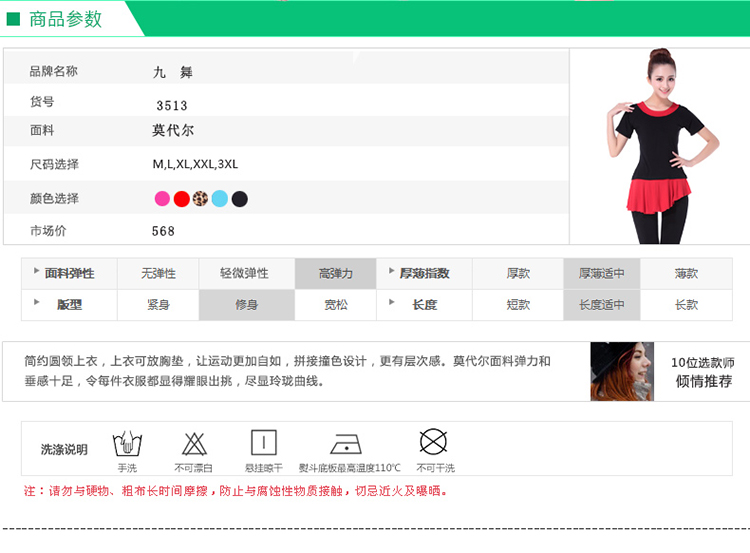Pick the light blue color swatch
The width and height of the screenshot is (750, 553).
[x=220, y=198]
